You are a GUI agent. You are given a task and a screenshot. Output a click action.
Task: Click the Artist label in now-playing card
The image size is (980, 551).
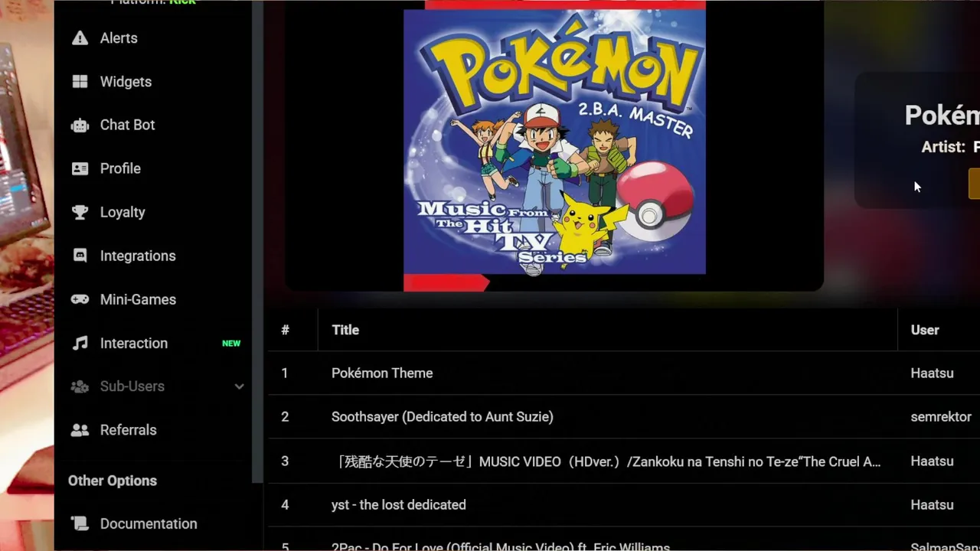(943, 147)
